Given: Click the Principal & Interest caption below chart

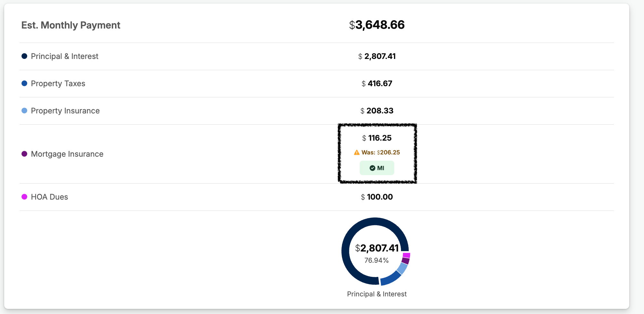Looking at the screenshot, I should (377, 294).
